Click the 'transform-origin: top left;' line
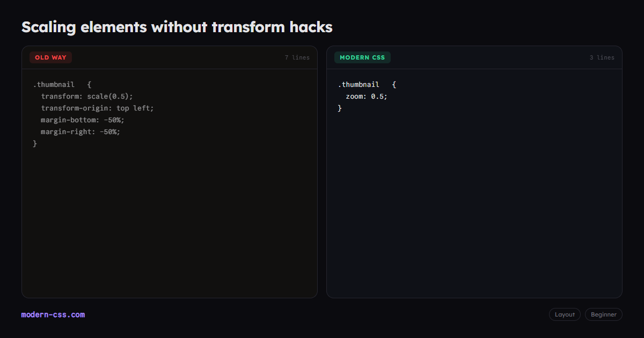The height and width of the screenshot is (338, 644). coord(98,108)
